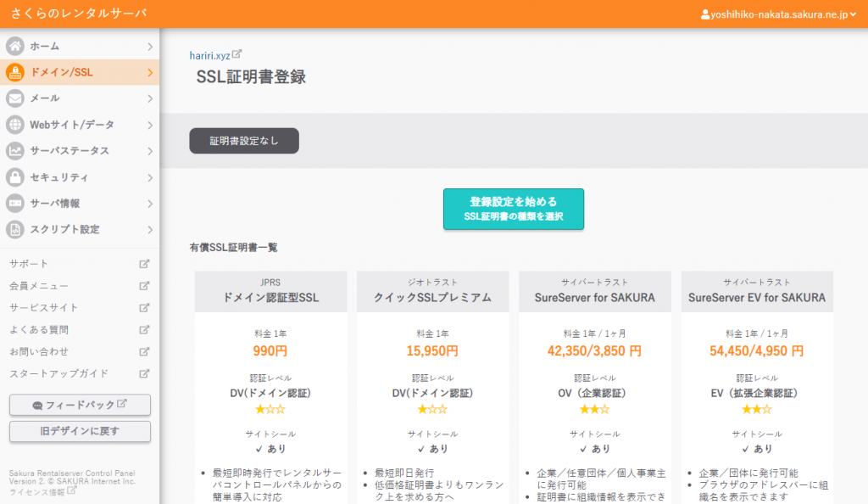Click the Mail envelope icon

click(15, 98)
